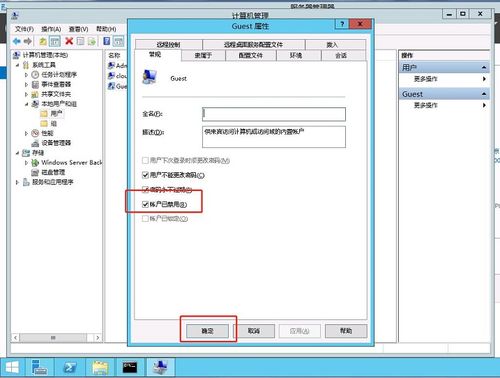500x378 pixels.
Task: Click the 取消 button
Action: point(254,331)
